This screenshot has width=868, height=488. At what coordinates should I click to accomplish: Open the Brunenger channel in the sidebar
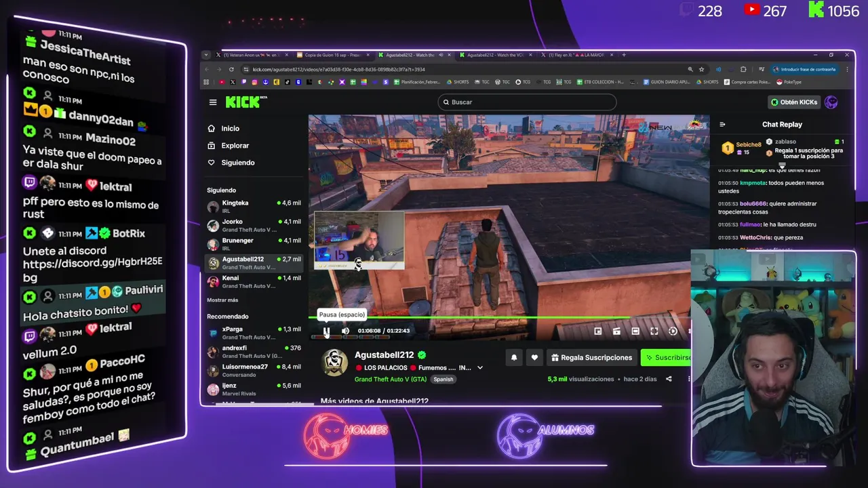point(254,244)
